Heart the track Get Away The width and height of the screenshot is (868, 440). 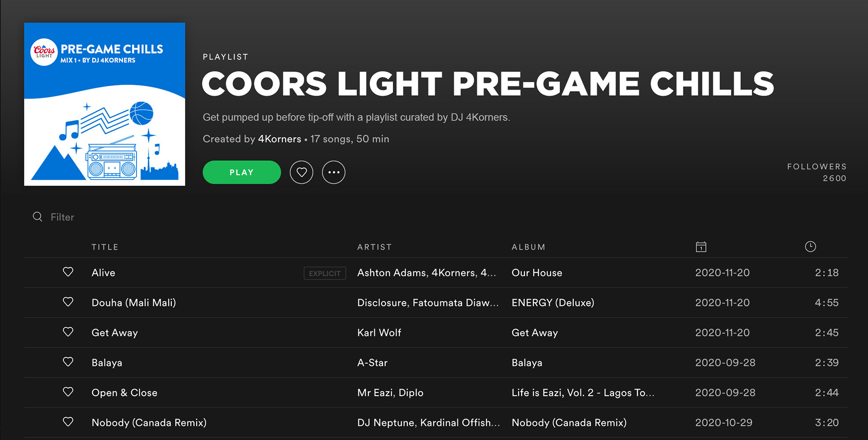[68, 332]
